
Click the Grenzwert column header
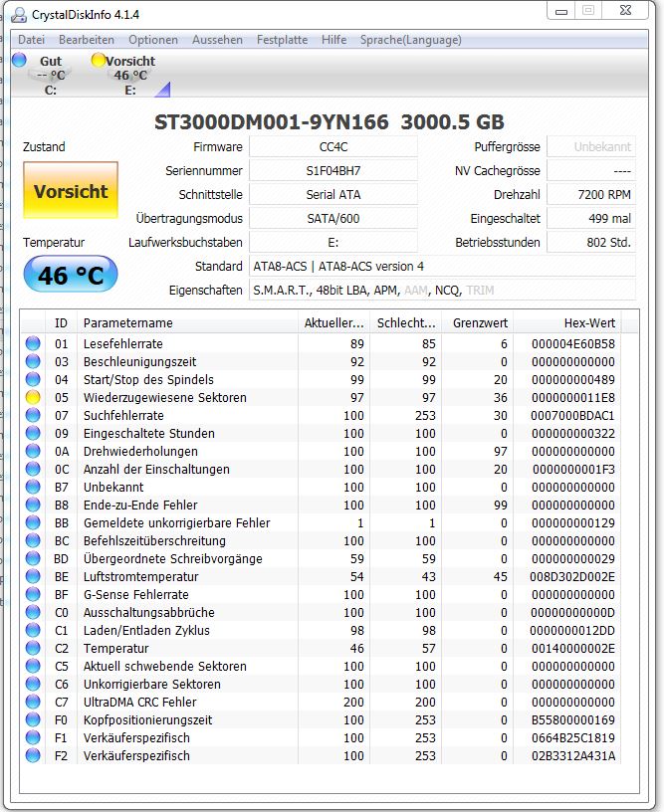(478, 323)
